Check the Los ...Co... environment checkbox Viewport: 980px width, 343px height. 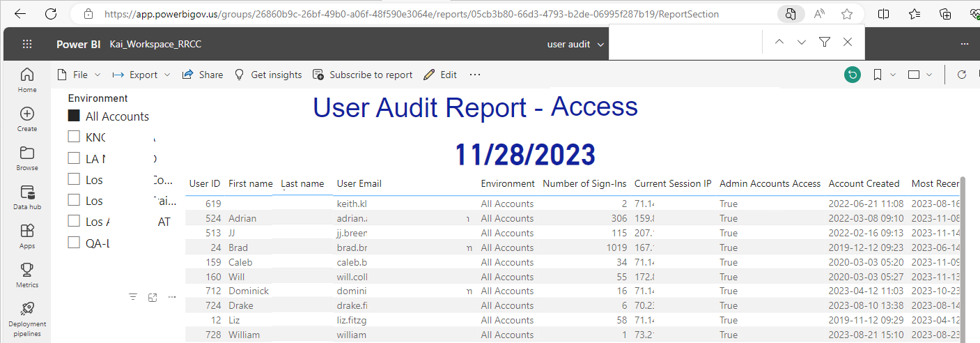(74, 179)
